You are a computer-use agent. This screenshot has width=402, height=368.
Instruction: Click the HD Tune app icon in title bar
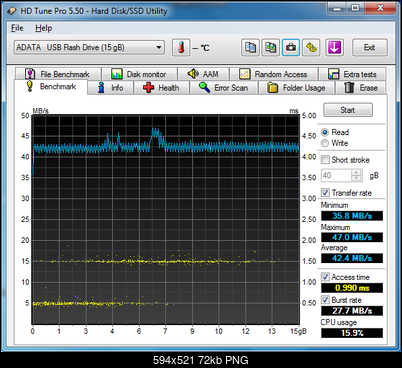(x=12, y=11)
